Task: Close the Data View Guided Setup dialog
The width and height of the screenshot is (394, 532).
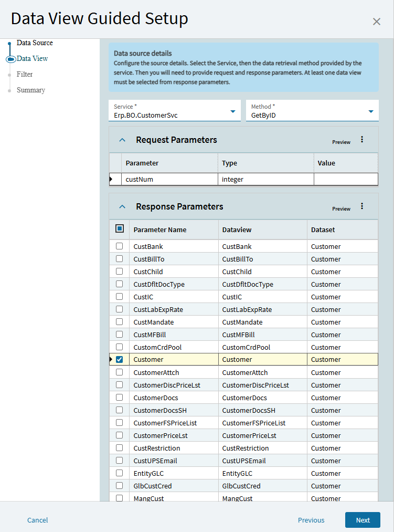Action: (376, 22)
